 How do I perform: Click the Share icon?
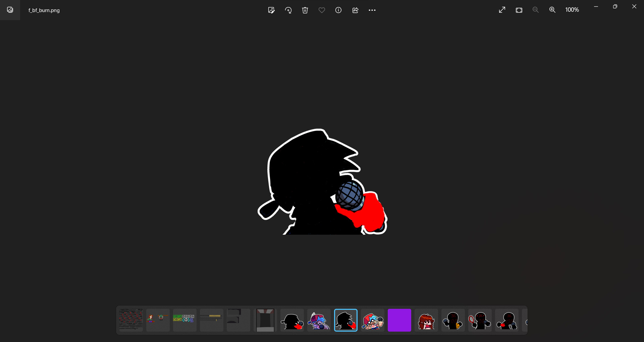click(x=355, y=10)
